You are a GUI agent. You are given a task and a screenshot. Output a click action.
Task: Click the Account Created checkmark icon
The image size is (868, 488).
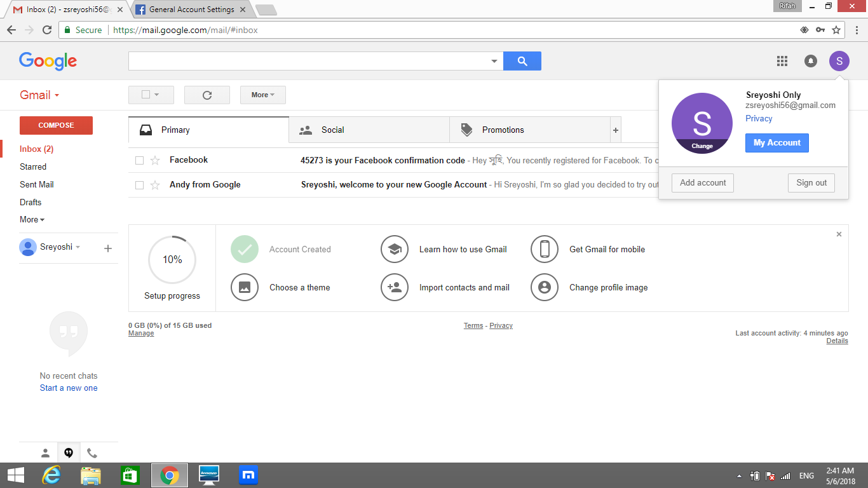pyautogui.click(x=245, y=249)
